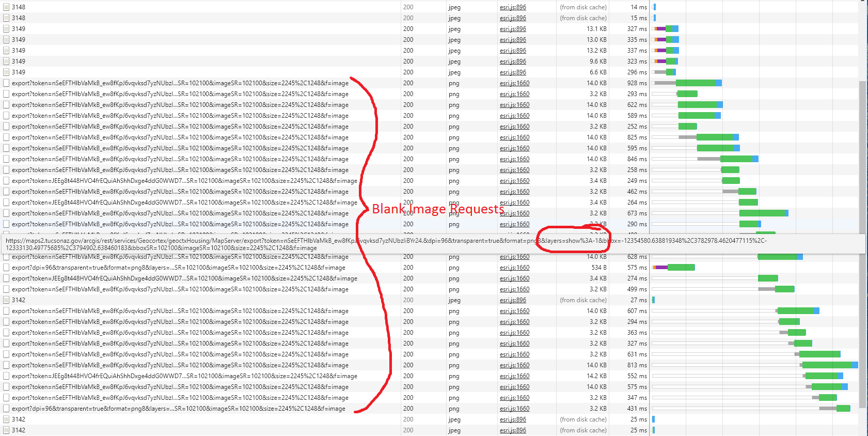
Task: Click the waterfall bar of the 534 B request
Action: 674,268
